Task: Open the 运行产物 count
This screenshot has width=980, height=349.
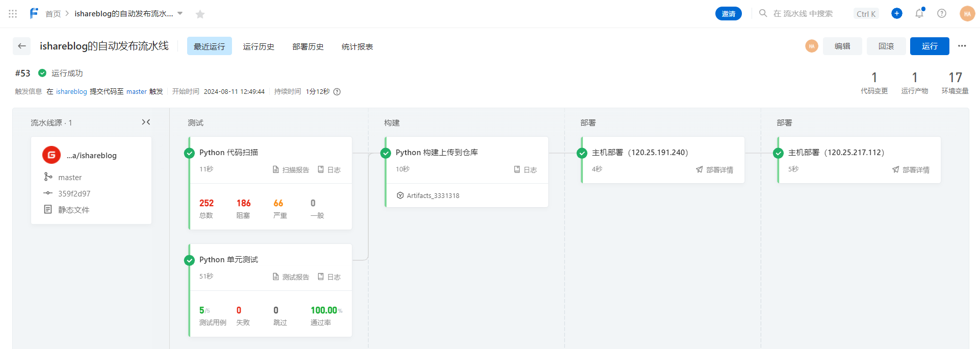Action: coord(915,83)
